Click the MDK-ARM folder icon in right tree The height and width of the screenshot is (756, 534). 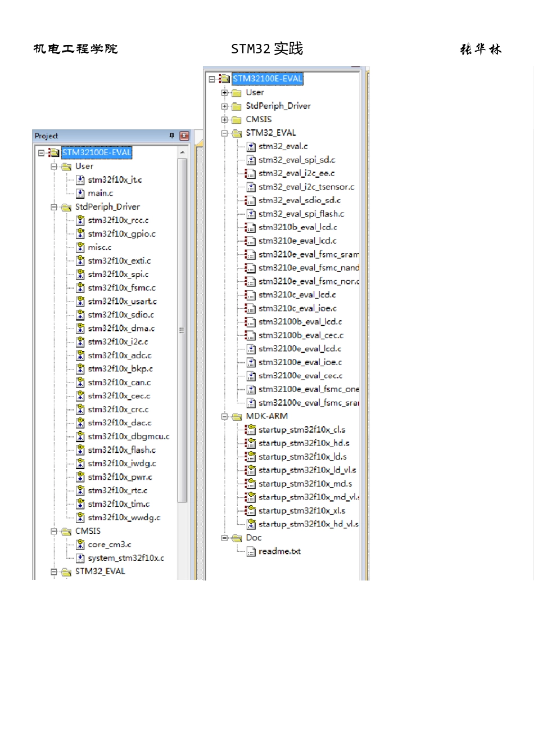point(237,417)
